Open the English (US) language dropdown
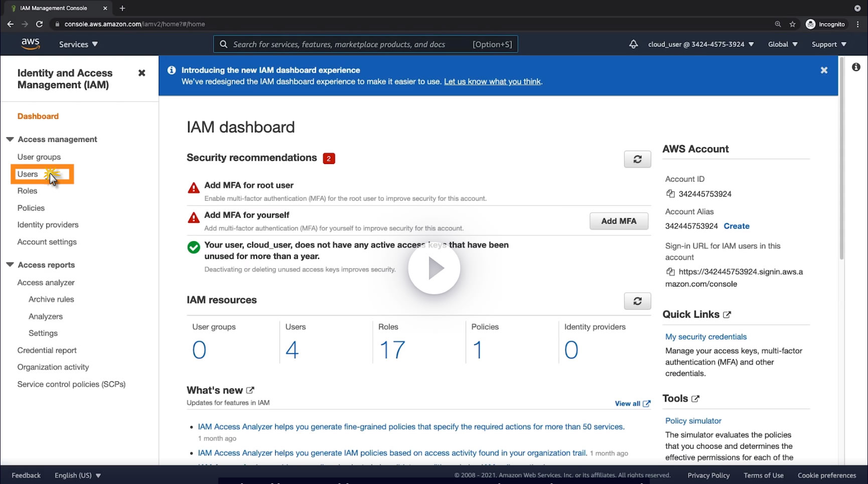Viewport: 868px width, 484px height. click(78, 475)
